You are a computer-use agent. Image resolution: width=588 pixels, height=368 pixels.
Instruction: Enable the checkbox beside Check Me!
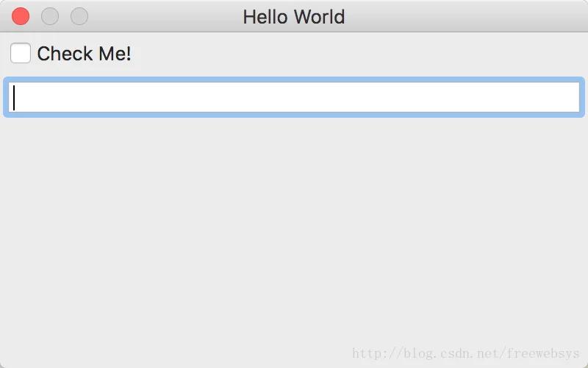pyautogui.click(x=21, y=53)
